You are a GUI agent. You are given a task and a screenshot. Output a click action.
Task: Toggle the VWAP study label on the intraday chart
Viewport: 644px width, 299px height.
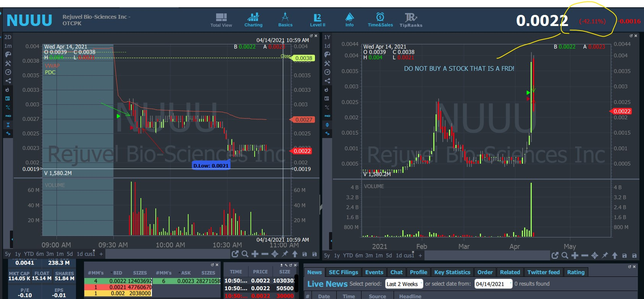(52, 66)
